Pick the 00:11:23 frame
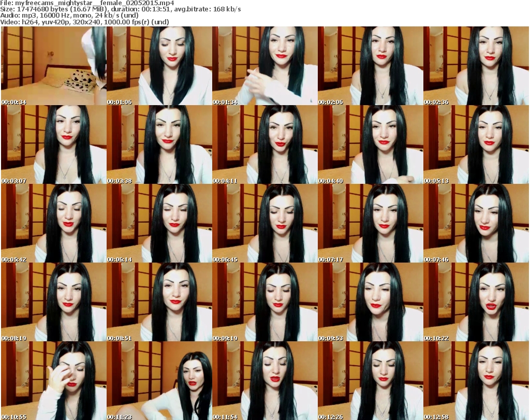This screenshot has height=420, width=530. [159, 381]
